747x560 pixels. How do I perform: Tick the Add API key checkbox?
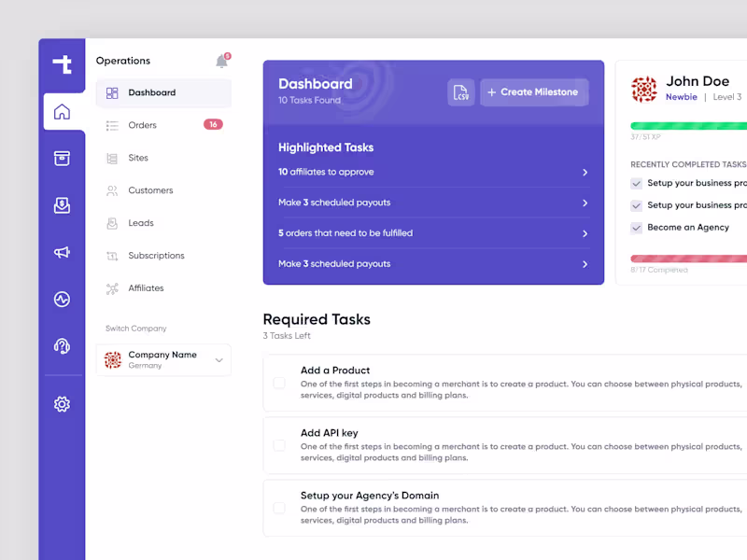tap(279, 445)
